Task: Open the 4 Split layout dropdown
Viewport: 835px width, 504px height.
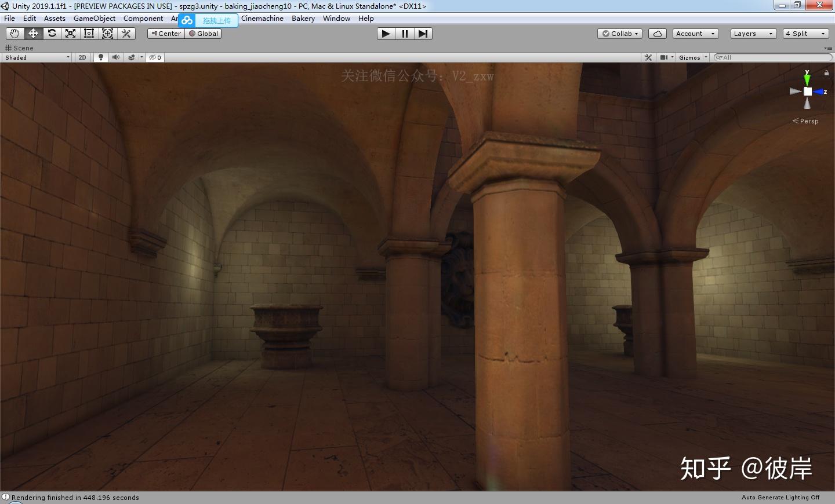Action: tap(805, 34)
